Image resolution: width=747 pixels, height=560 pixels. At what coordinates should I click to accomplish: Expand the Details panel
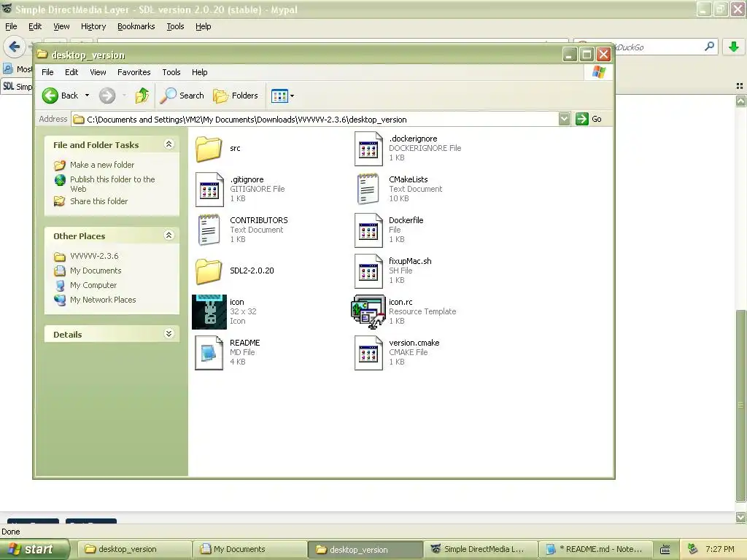click(169, 334)
